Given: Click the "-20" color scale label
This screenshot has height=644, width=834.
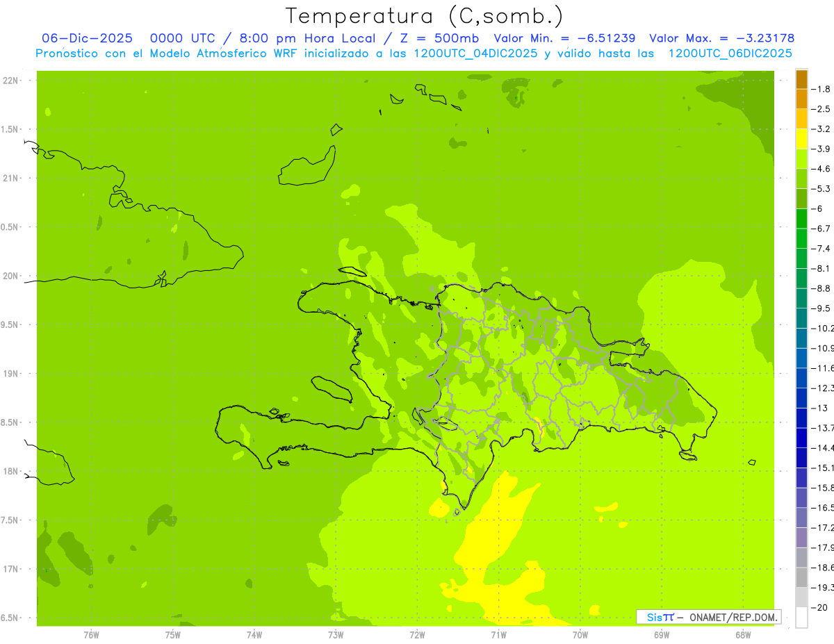Looking at the screenshot, I should [818, 608].
